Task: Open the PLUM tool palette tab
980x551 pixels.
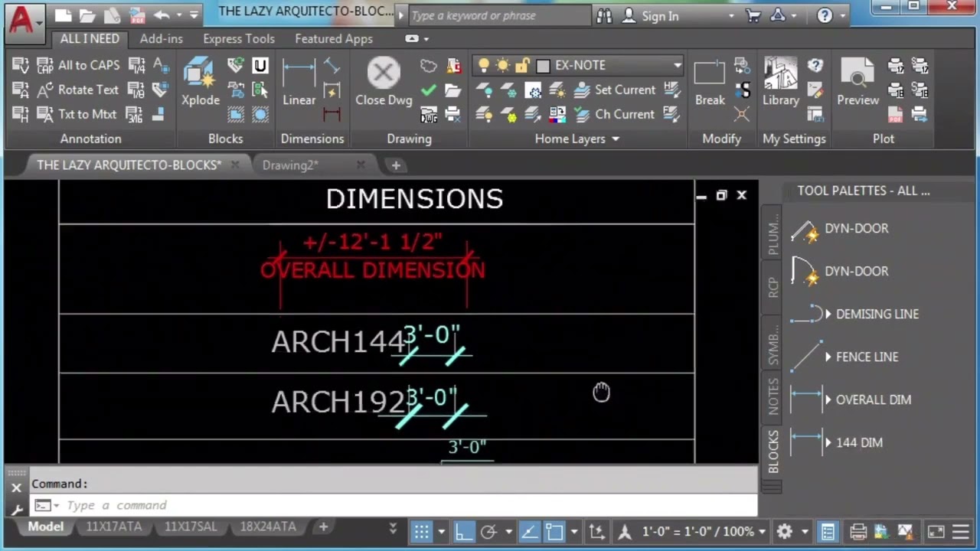Action: pos(773,234)
